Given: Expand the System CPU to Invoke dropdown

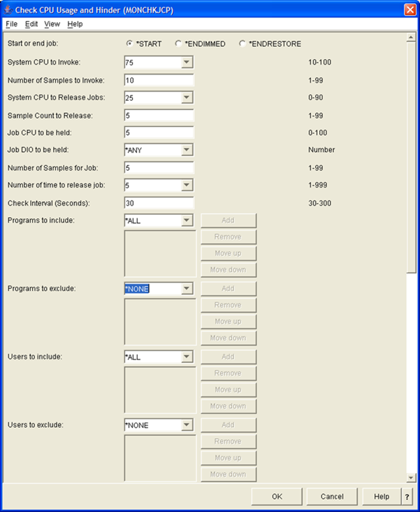Looking at the screenshot, I should coord(187,62).
